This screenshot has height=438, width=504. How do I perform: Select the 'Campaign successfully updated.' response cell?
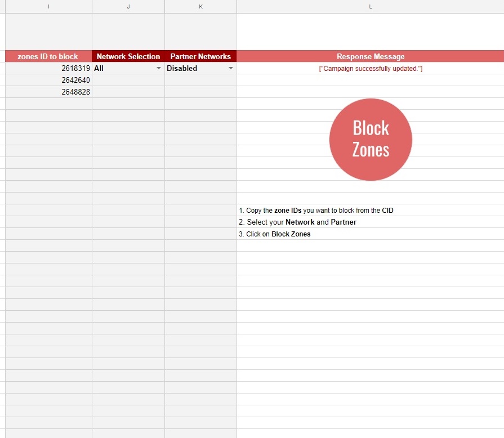[371, 68]
